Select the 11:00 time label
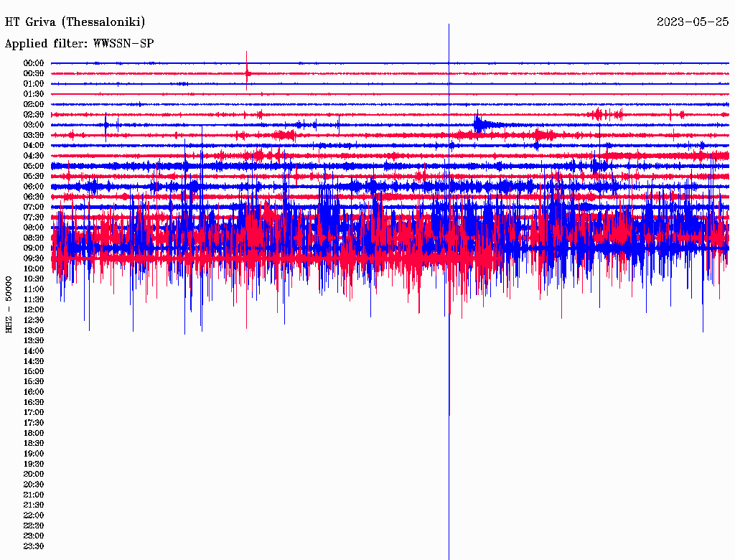Image resolution: width=735 pixels, height=560 pixels. [x=34, y=289]
